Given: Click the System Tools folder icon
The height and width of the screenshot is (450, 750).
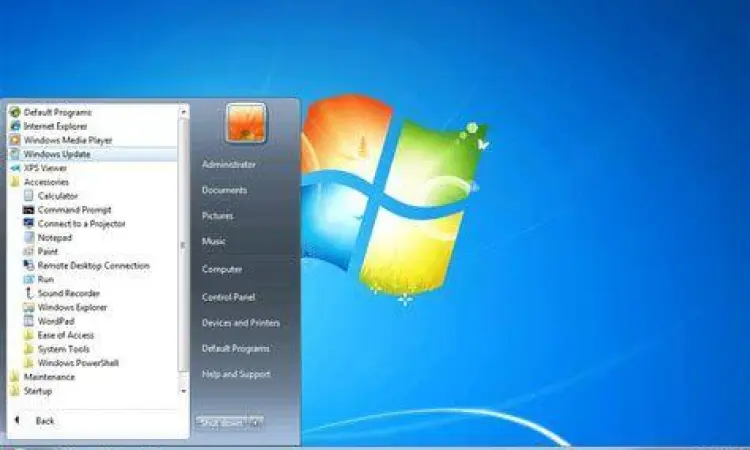Looking at the screenshot, I should pos(29,349).
